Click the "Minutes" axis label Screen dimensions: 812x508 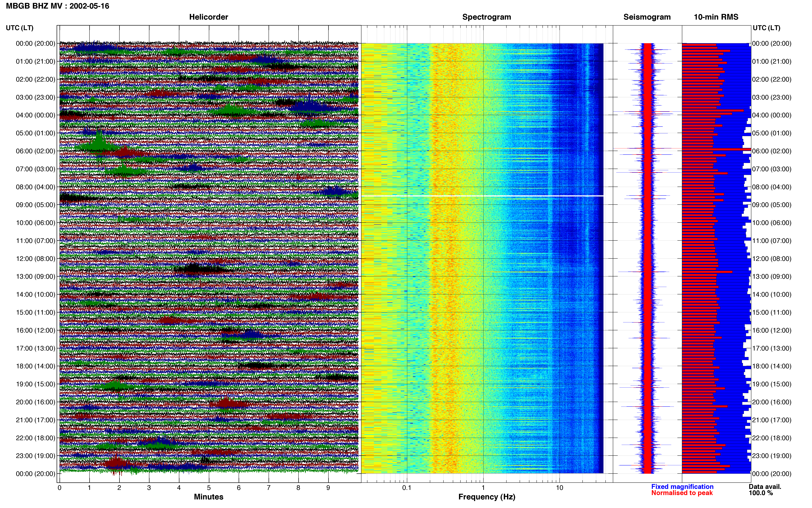209,497
